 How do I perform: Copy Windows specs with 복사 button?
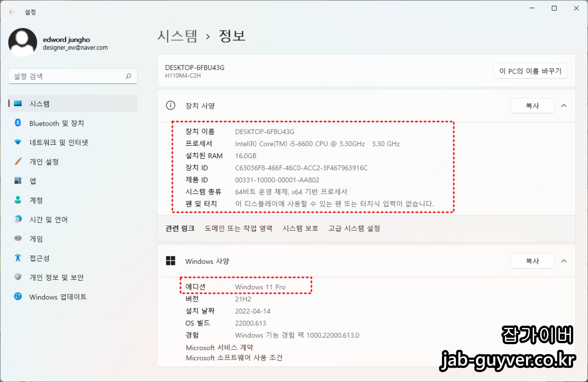coord(532,261)
